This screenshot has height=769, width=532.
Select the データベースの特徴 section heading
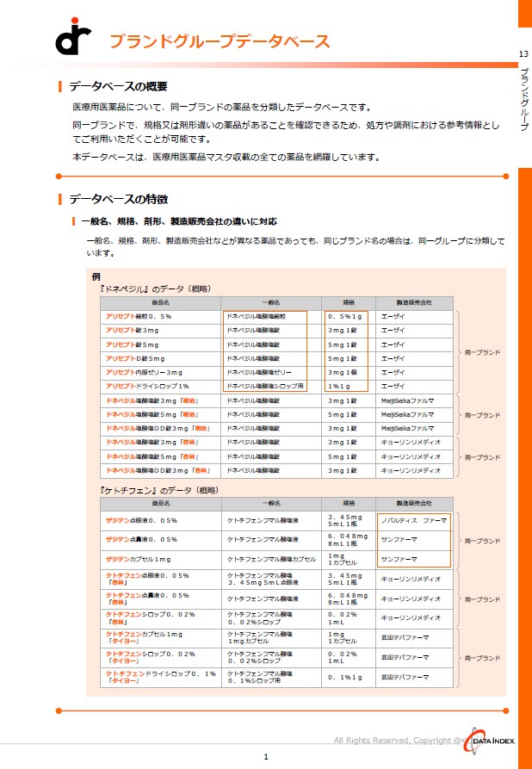(118, 199)
